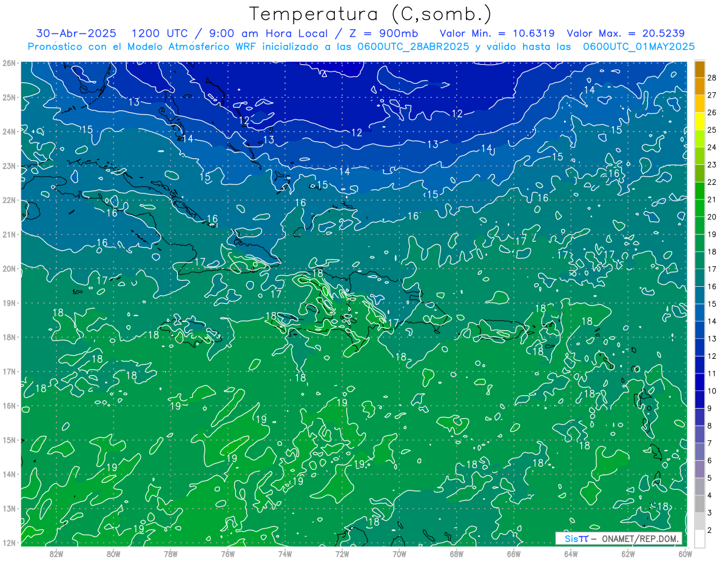Click the 74W longitude axis label
The image size is (728, 562).
click(x=285, y=554)
